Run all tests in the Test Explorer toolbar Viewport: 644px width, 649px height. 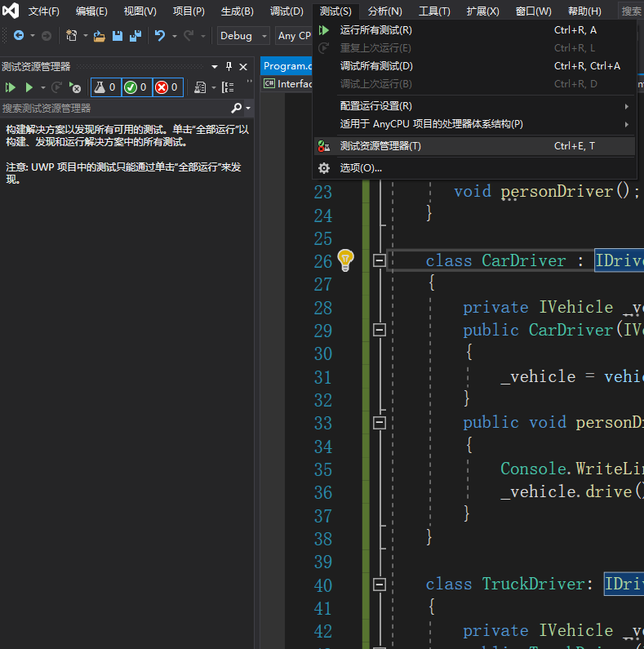pos(10,87)
